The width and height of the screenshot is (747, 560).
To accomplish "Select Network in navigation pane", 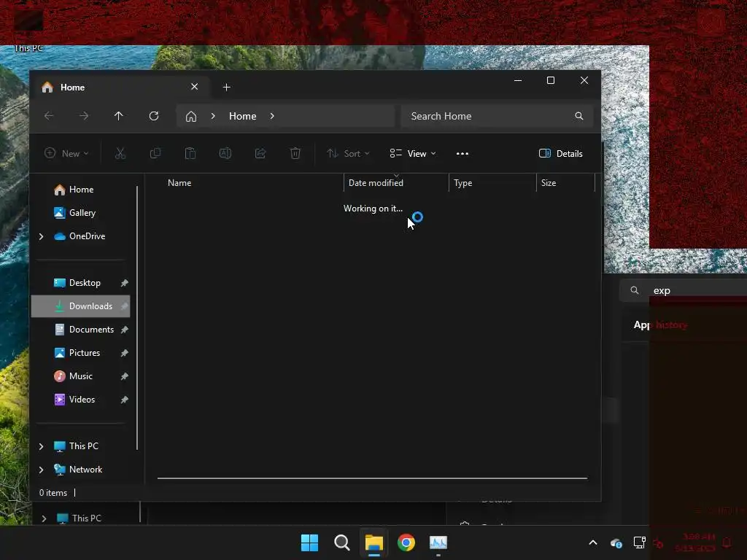I will point(85,470).
